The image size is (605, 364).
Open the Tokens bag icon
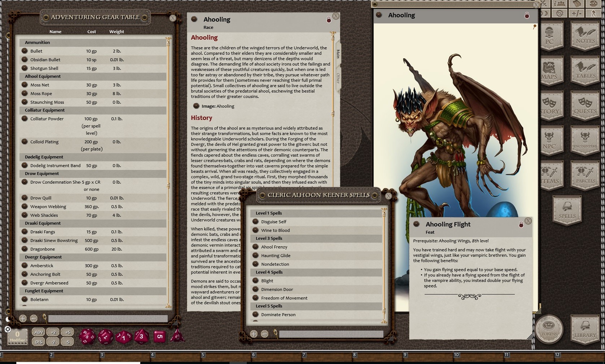(x=549, y=330)
